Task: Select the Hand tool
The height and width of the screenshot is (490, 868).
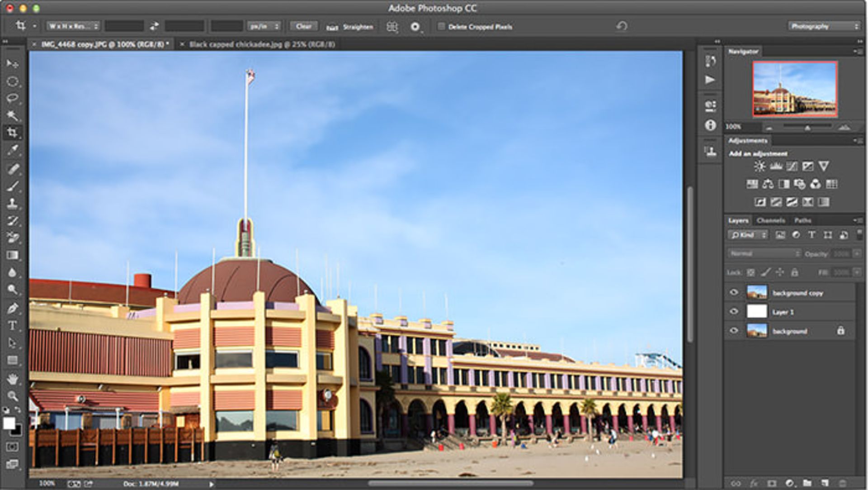Action: 12,379
